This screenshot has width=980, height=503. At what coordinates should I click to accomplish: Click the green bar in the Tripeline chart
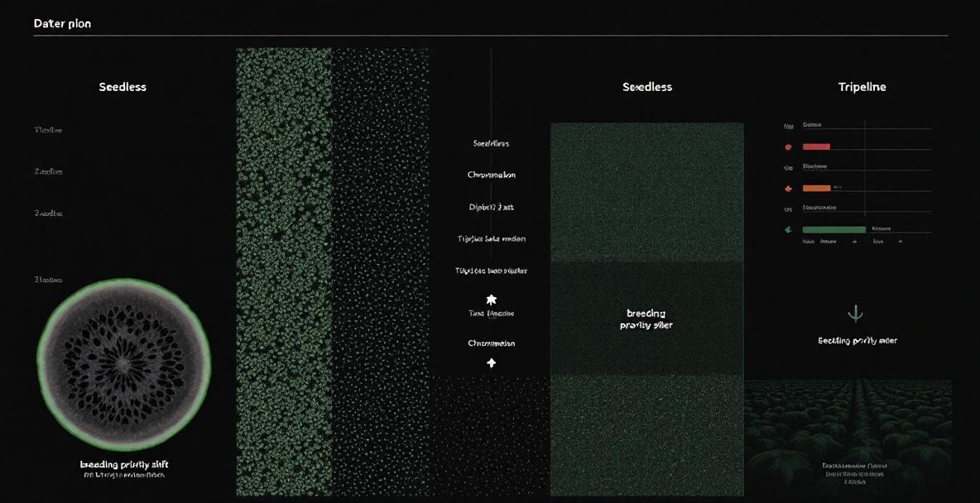click(x=833, y=229)
